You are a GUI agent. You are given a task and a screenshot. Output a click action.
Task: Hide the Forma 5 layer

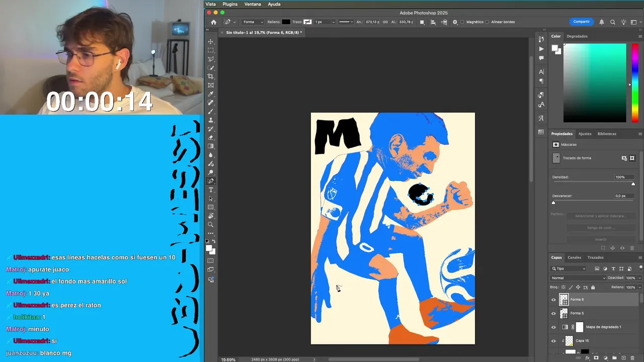pos(554,313)
